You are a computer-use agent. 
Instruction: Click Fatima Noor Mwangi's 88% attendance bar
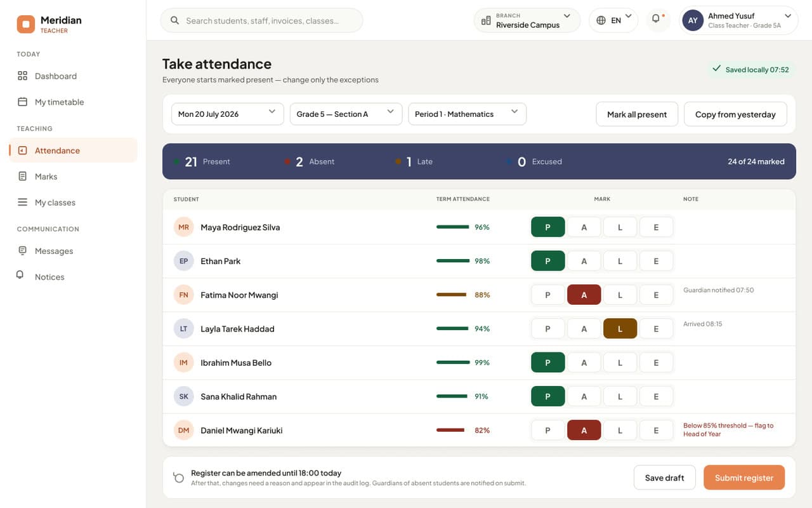point(452,295)
